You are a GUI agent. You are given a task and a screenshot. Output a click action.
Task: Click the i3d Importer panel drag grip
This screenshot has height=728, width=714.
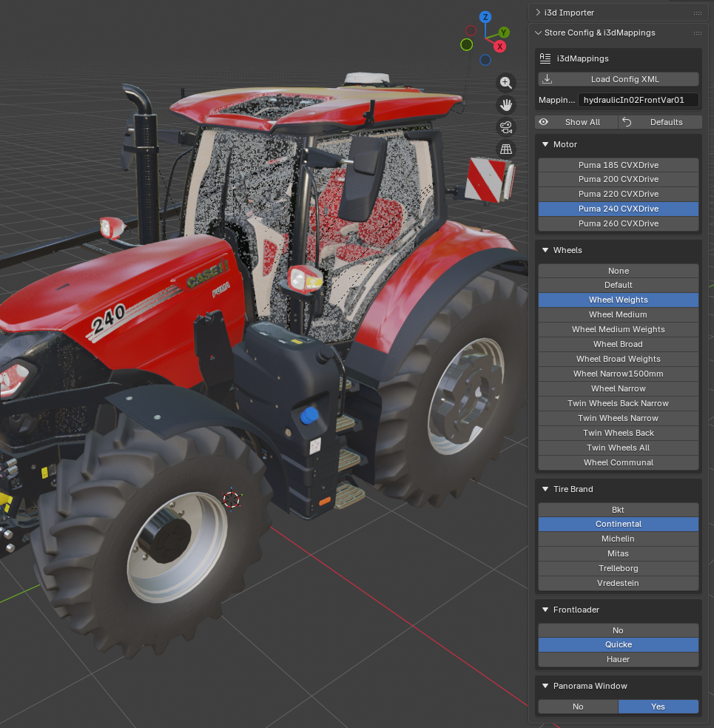click(x=697, y=13)
